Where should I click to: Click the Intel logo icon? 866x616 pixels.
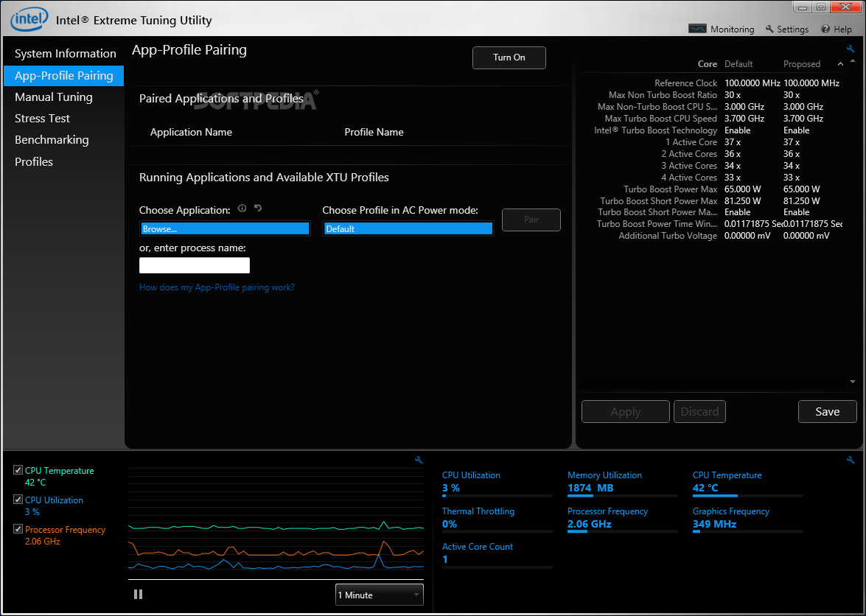(x=29, y=21)
